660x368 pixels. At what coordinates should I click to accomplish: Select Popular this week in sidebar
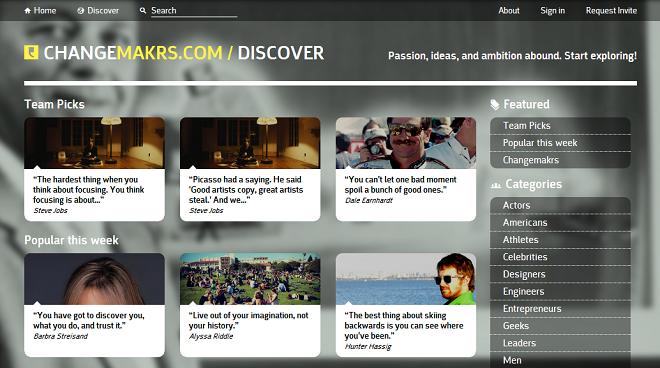(560, 143)
